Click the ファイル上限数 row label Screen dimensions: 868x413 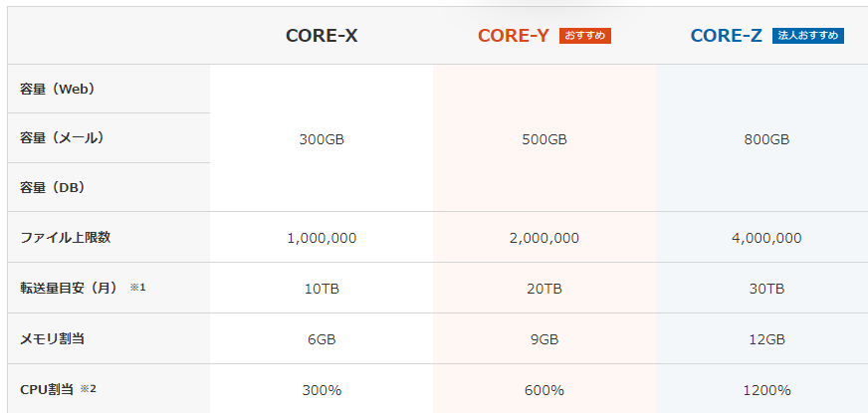(x=66, y=238)
